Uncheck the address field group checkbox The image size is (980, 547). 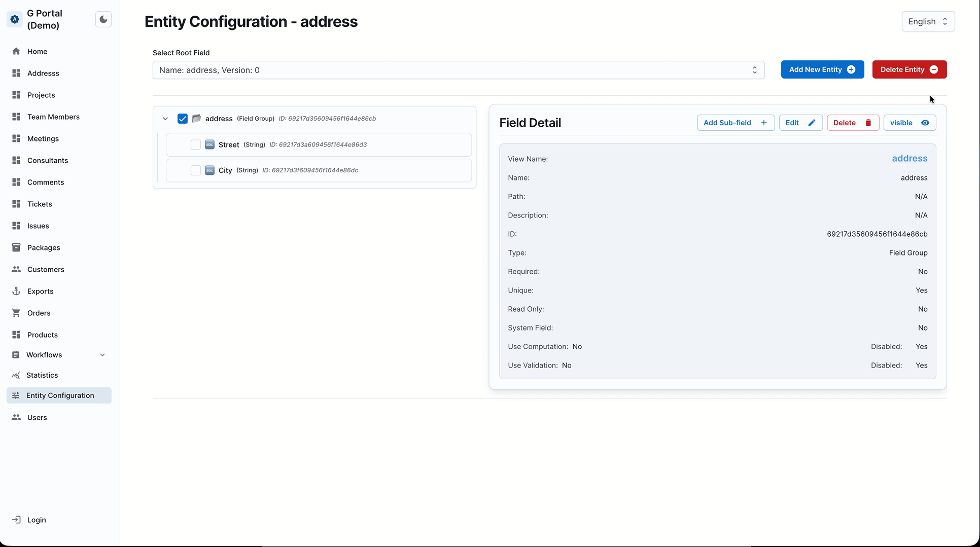[183, 119]
